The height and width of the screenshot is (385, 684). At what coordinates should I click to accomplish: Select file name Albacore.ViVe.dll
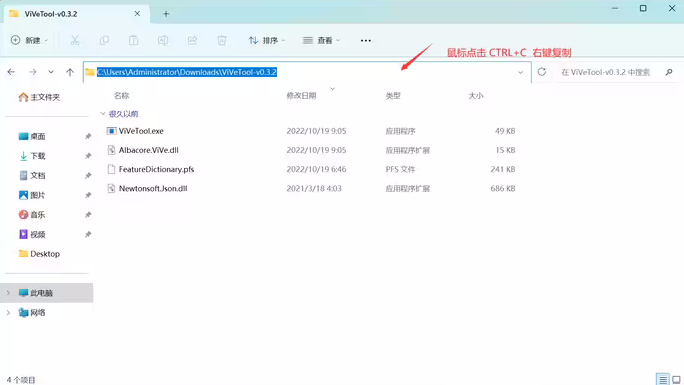149,150
